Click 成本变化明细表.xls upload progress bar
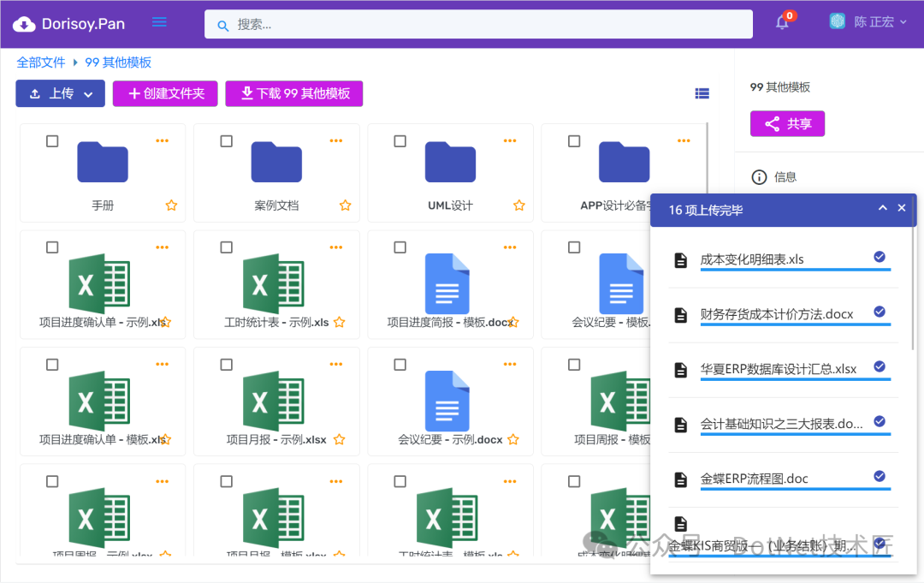Screen dimensions: 924x583 pyautogui.click(x=795, y=270)
